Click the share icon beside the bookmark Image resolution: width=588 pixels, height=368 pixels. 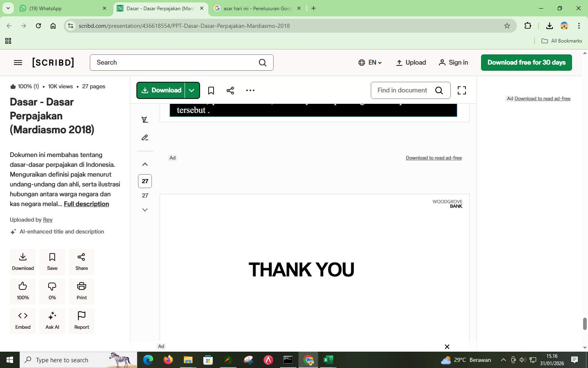click(x=230, y=90)
